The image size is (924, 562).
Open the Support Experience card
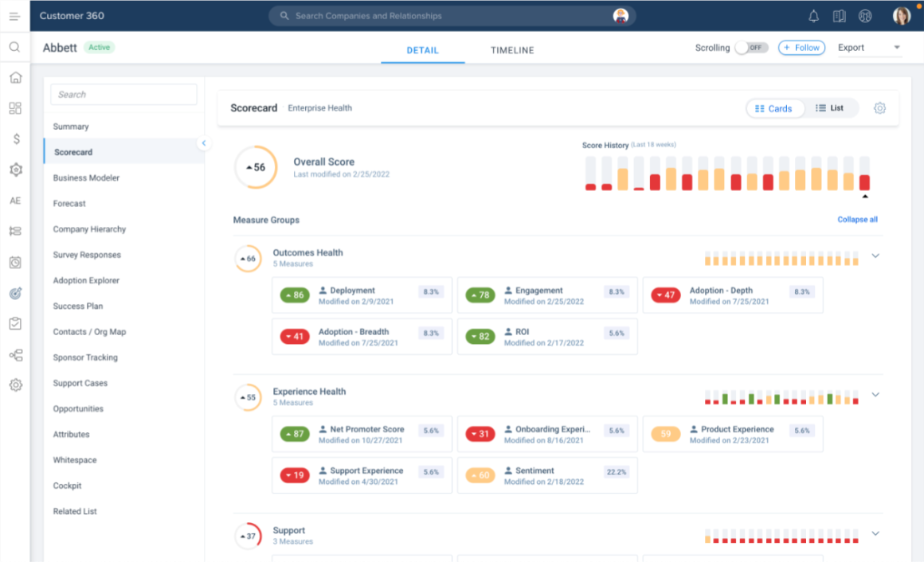pyautogui.click(x=362, y=475)
